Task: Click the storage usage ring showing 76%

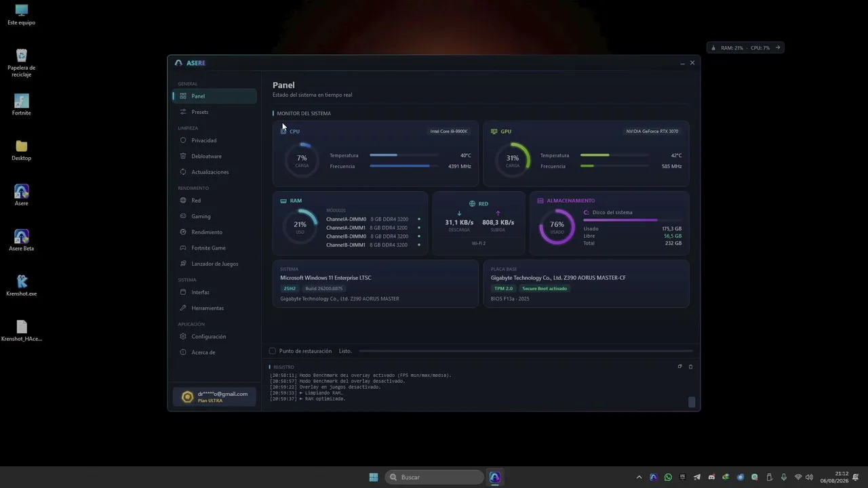Action: click(x=557, y=226)
